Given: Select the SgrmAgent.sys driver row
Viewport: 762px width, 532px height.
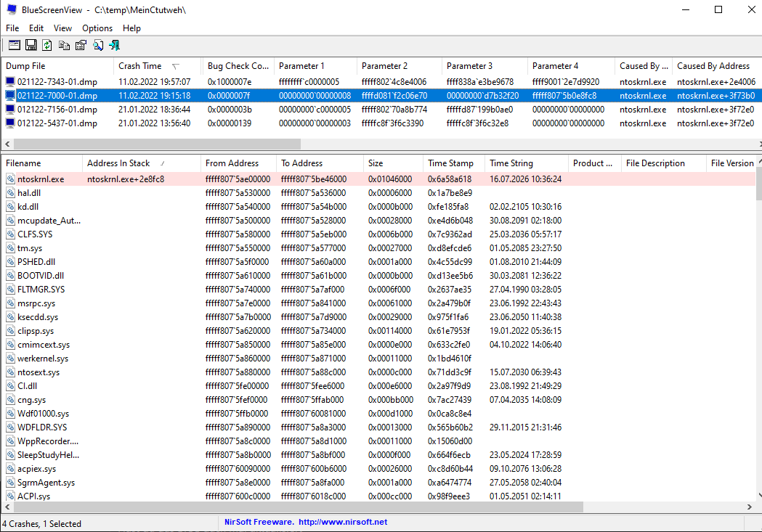Looking at the screenshot, I should pyautogui.click(x=379, y=483).
